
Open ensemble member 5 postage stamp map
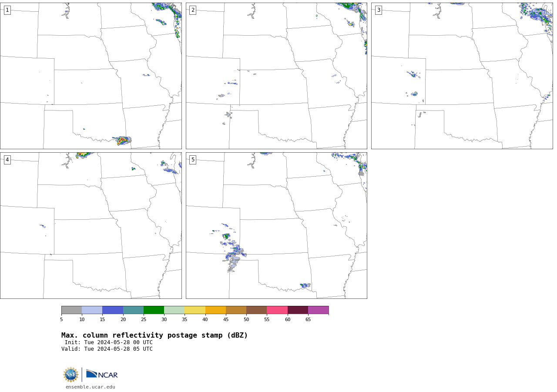coord(276,225)
